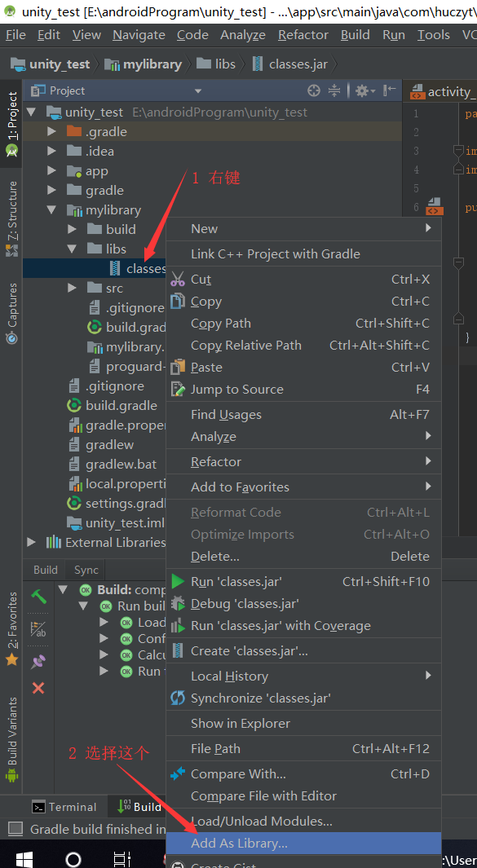
Task: Open the 2: Favorites side tool window
Action: tap(11, 629)
